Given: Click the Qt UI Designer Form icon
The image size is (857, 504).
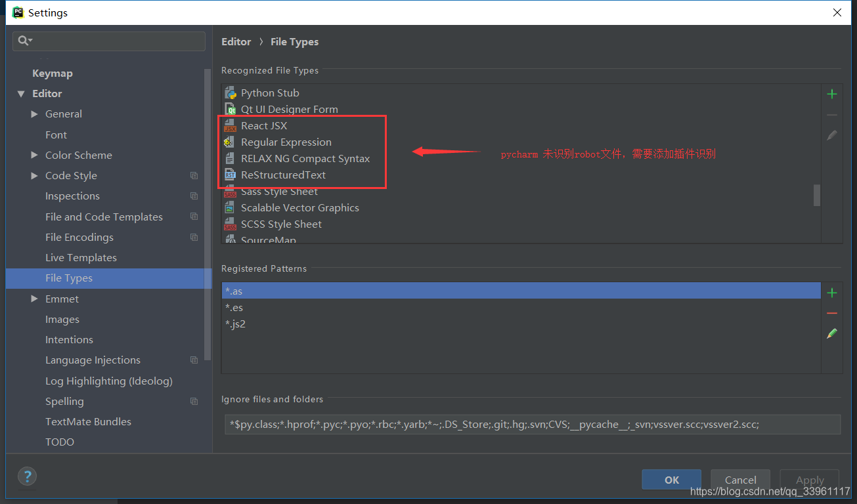Looking at the screenshot, I should point(230,109).
